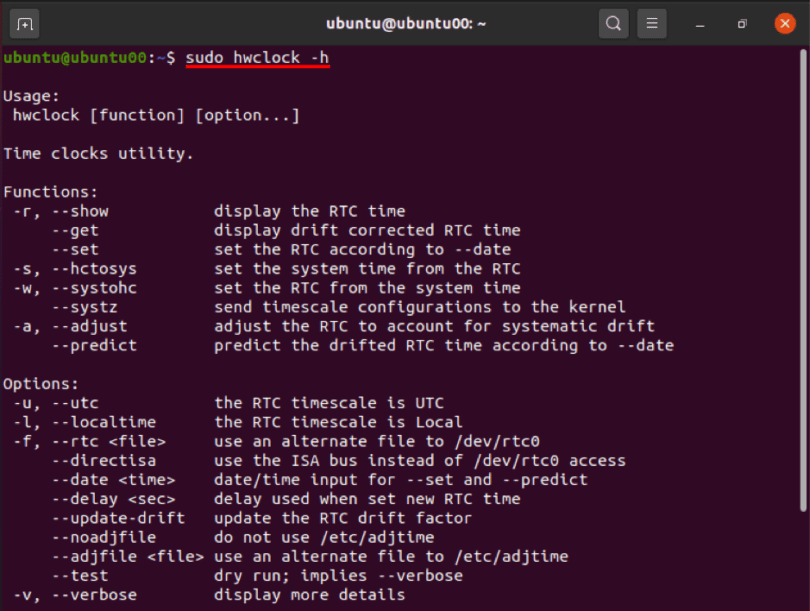Image resolution: width=810 pixels, height=611 pixels.
Task: Select the underlined sudo hwclock command
Action: click(257, 57)
